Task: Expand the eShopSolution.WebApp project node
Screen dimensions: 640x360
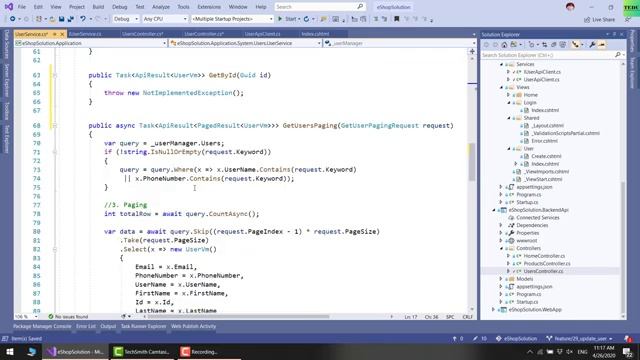Action: click(x=493, y=309)
